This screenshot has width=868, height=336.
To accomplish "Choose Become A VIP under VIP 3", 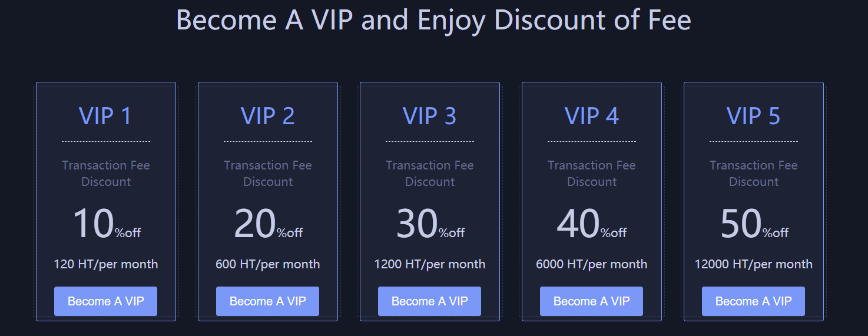I will click(429, 301).
